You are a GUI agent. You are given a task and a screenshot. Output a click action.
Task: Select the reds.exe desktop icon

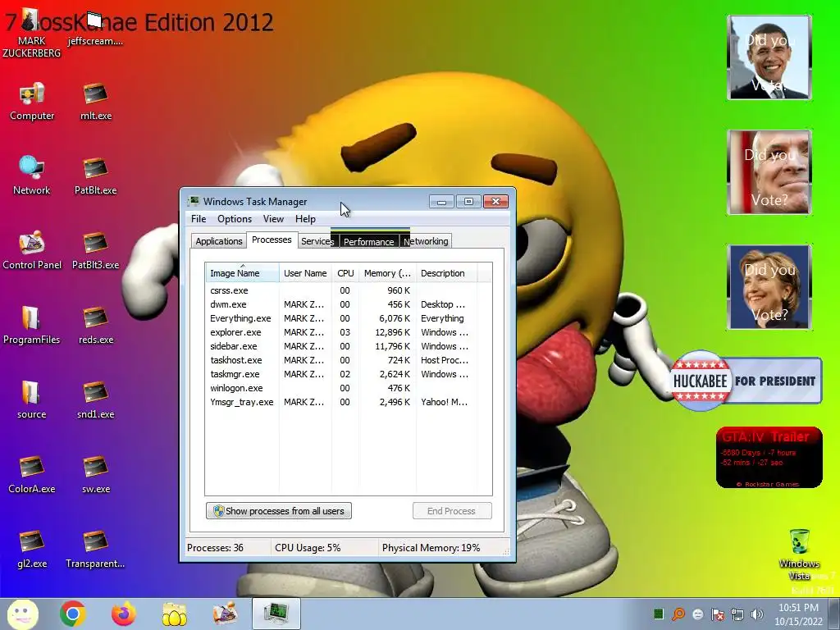[x=96, y=325]
